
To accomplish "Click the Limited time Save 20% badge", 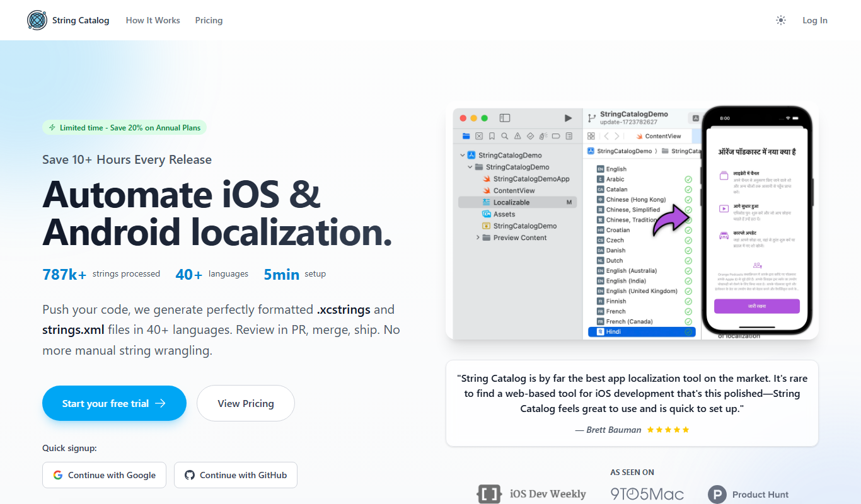I will click(124, 127).
